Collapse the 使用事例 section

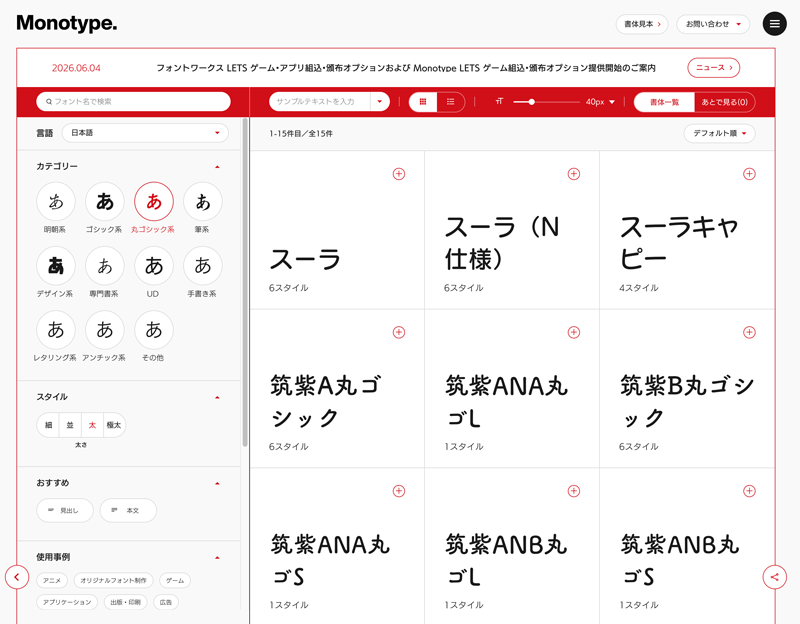pyautogui.click(x=217, y=557)
